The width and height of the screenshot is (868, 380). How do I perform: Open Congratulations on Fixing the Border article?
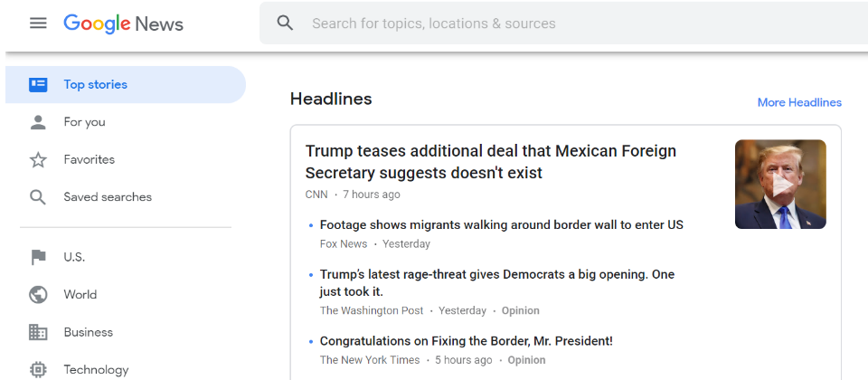coord(466,341)
